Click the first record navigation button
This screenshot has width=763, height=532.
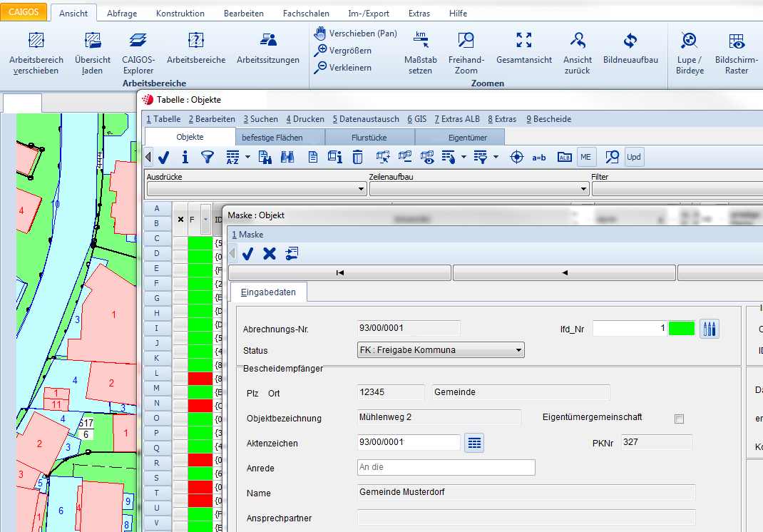340,272
